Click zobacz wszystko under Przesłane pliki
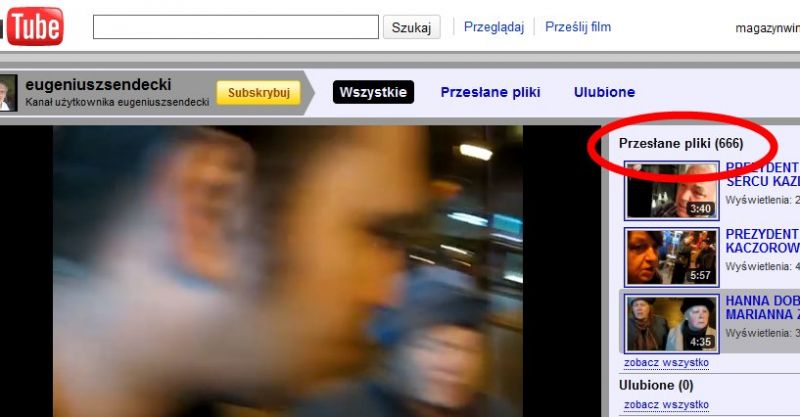The height and width of the screenshot is (417, 800). (666, 362)
